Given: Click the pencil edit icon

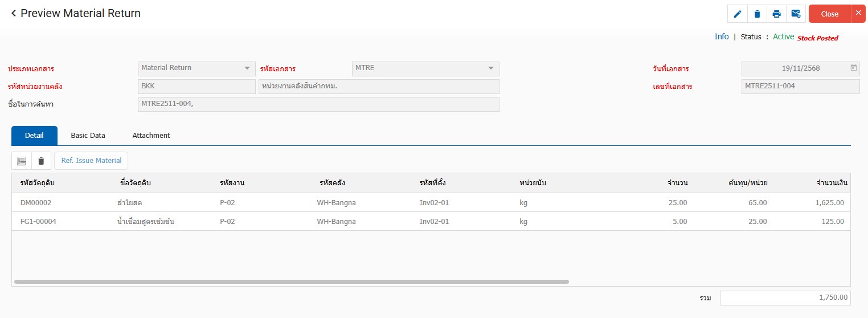Looking at the screenshot, I should click(738, 14).
